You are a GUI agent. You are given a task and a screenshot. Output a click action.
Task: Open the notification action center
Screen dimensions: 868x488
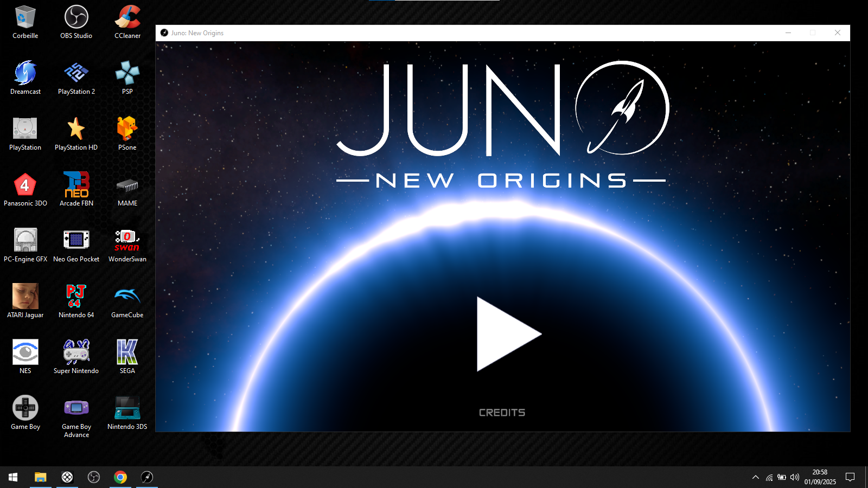[x=850, y=477]
